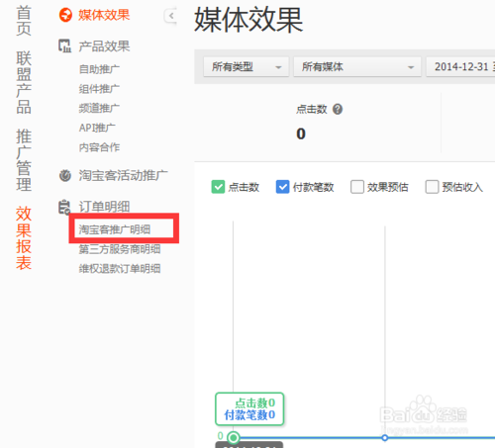This screenshot has width=495, height=448.
Task: Open the 组件推广 report link
Action: pos(99,89)
